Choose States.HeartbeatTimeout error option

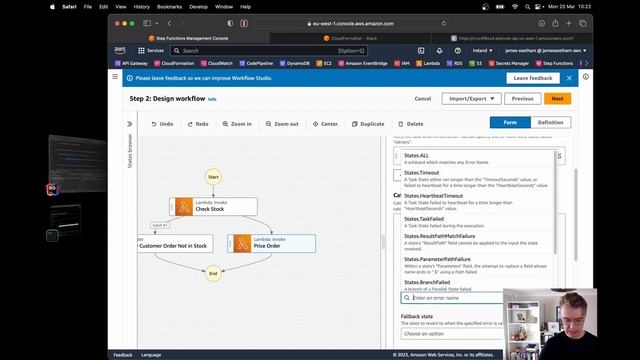(478, 202)
